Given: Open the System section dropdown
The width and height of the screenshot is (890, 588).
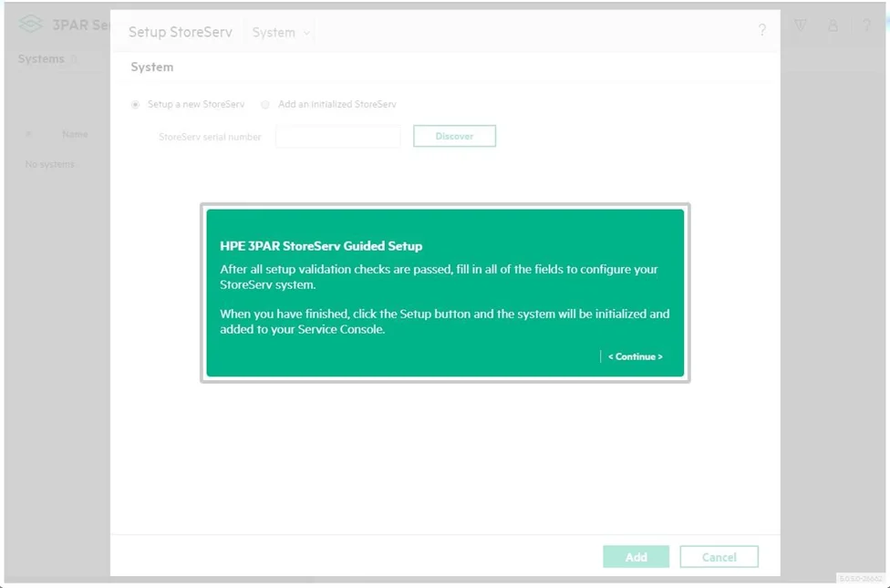Looking at the screenshot, I should click(281, 32).
